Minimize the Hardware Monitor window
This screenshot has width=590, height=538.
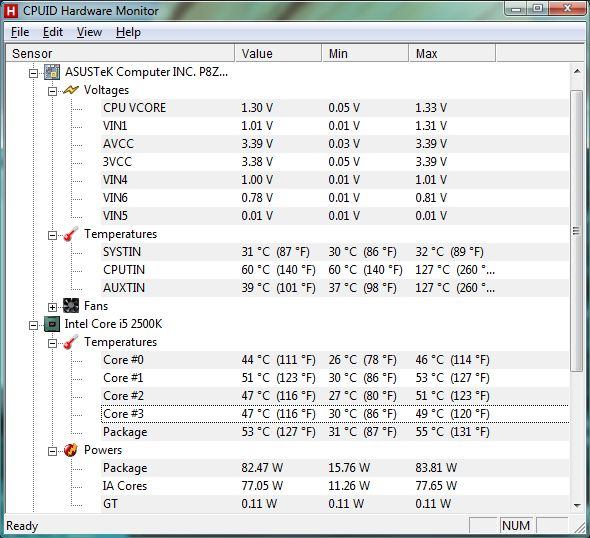[515, 9]
